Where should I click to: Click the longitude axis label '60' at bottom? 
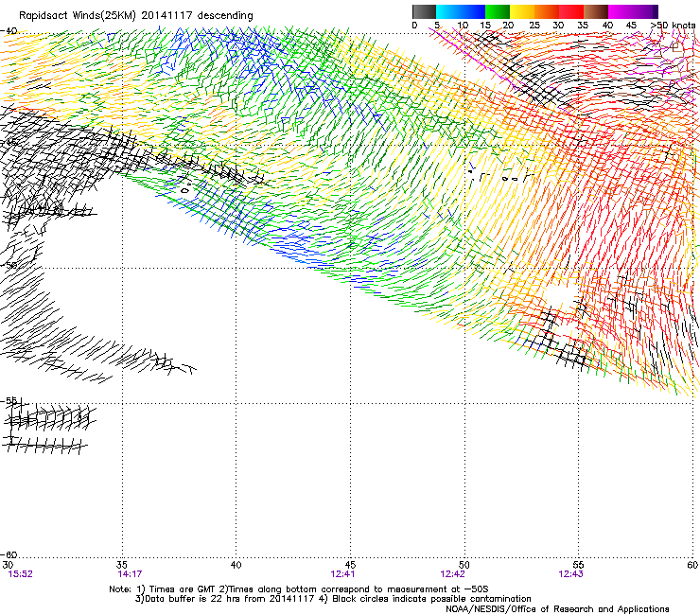click(x=692, y=565)
